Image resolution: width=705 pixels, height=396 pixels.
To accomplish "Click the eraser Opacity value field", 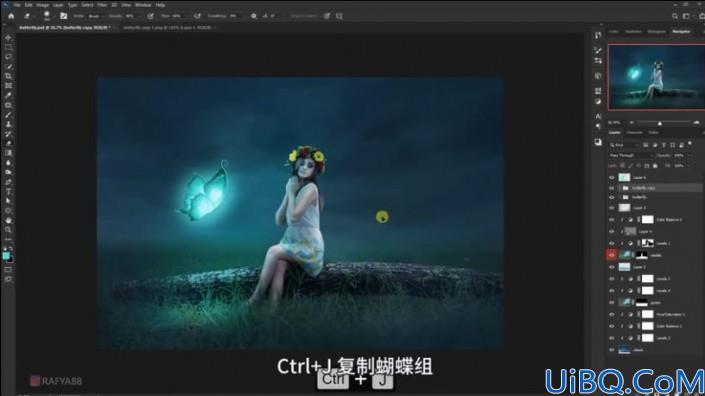I will pyautogui.click(x=130, y=16).
